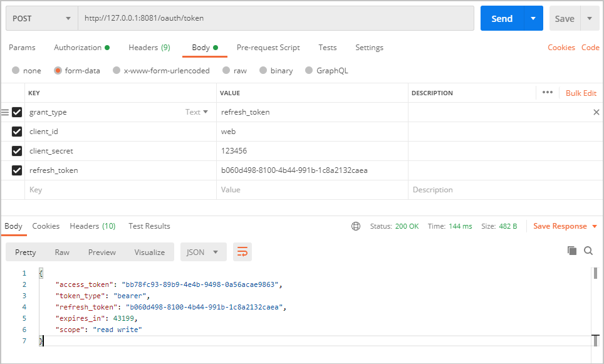
Task: Click the Bulk Edit link
Action: pyautogui.click(x=581, y=93)
